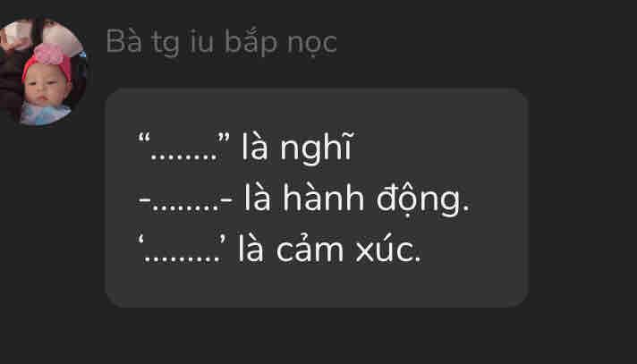The image size is (637, 364).
Task: Open the sender's baby profile picture
Action: click(x=42, y=72)
